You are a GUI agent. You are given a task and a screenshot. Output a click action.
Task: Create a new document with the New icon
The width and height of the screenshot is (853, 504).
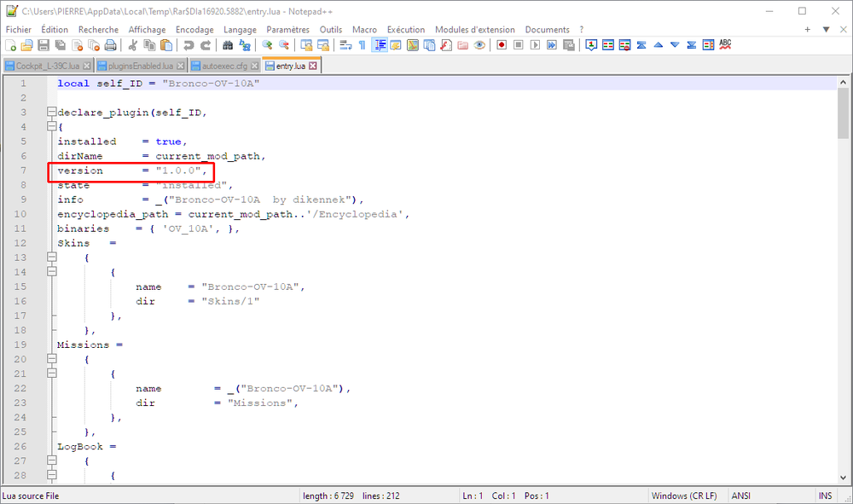(10, 45)
